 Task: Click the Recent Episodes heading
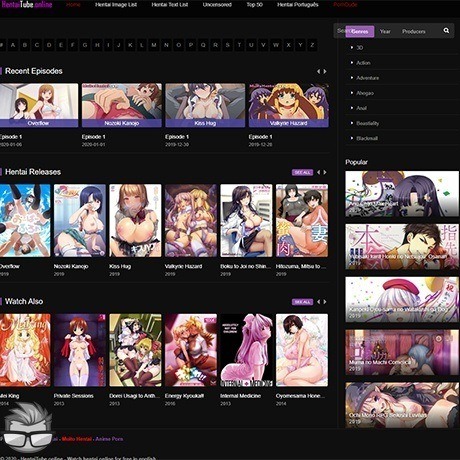34,71
